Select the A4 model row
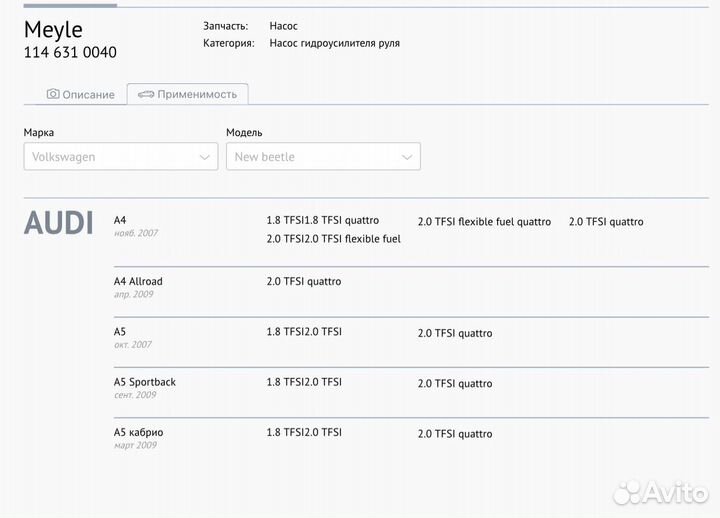The height and width of the screenshot is (518, 720). pos(120,221)
